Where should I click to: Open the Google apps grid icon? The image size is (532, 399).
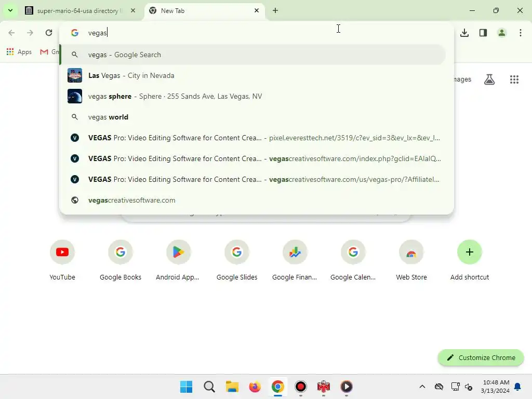pos(514,79)
